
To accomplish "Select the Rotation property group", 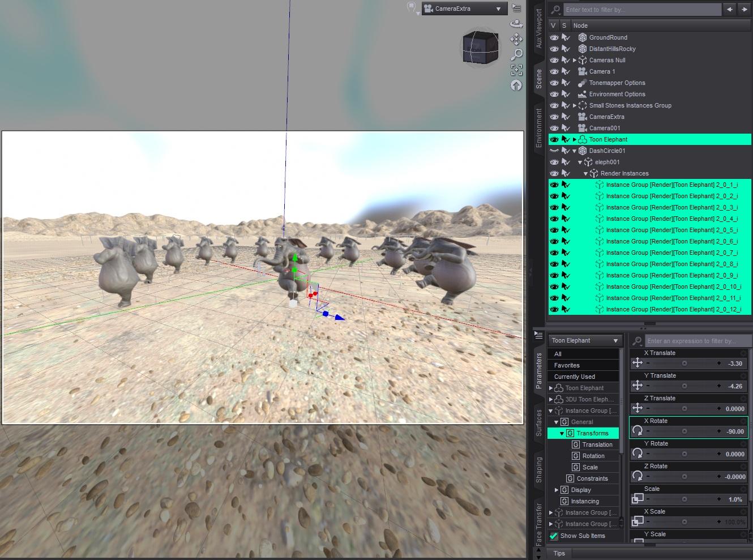I will point(593,456).
